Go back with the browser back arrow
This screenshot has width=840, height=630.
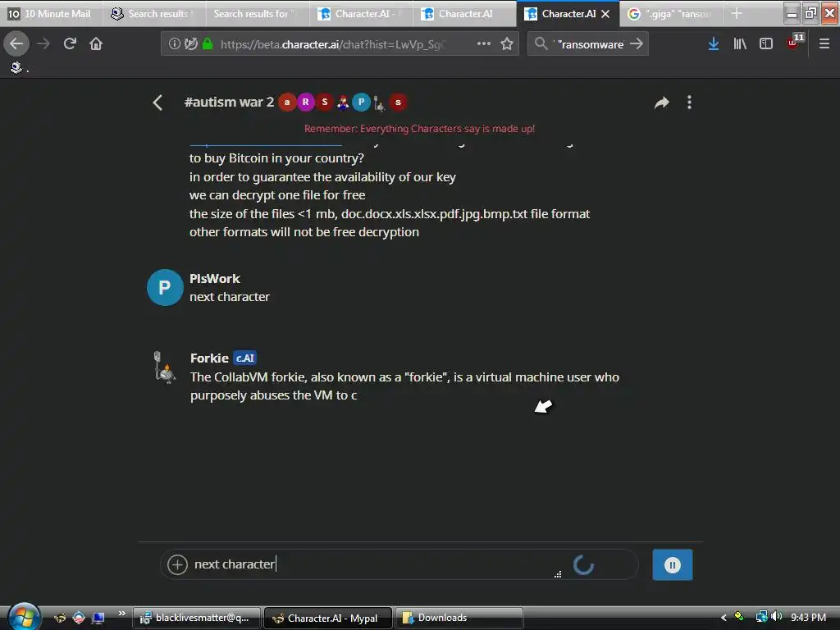[16, 44]
